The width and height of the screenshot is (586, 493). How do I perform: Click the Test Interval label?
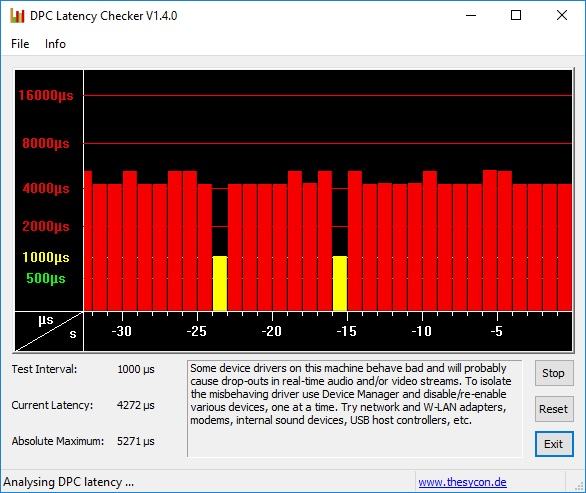click(x=44, y=369)
